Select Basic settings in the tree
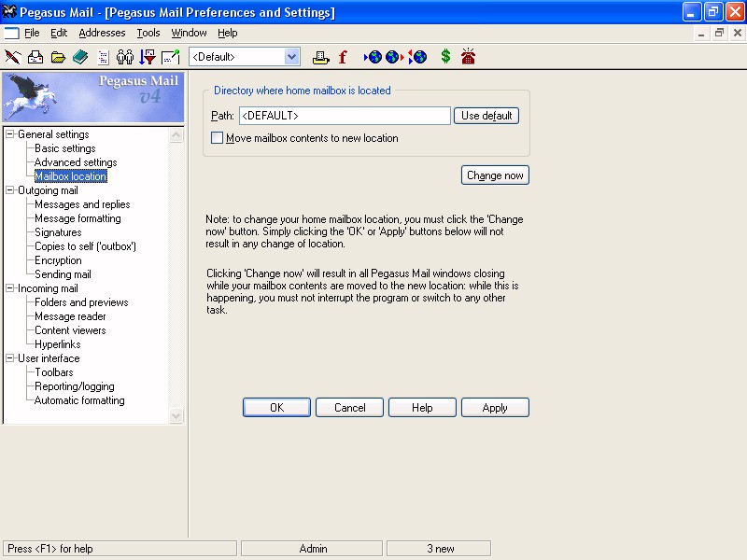The width and height of the screenshot is (747, 560). tap(65, 148)
